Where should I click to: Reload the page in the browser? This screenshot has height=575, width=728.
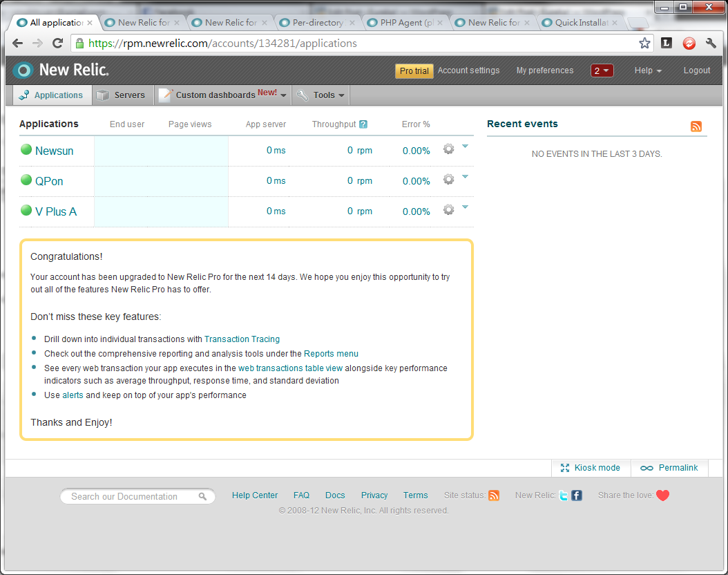58,43
